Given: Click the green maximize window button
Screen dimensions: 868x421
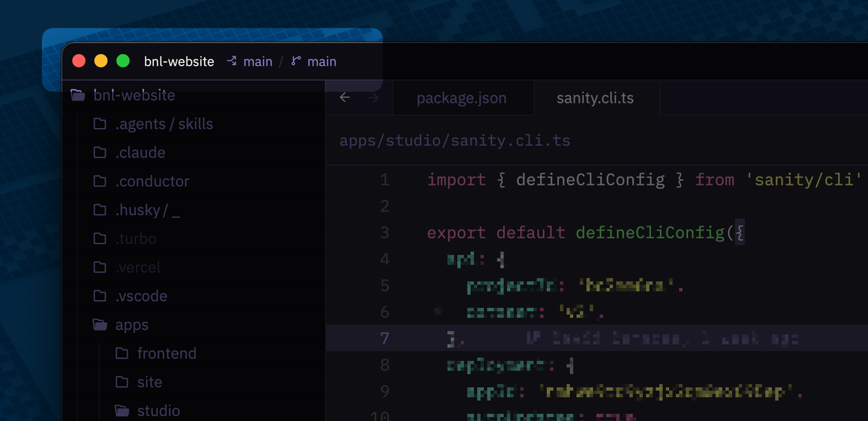Looking at the screenshot, I should (x=124, y=61).
